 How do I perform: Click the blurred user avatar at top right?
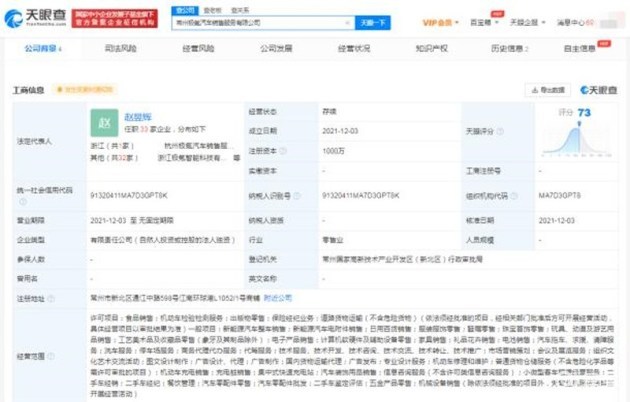click(611, 21)
